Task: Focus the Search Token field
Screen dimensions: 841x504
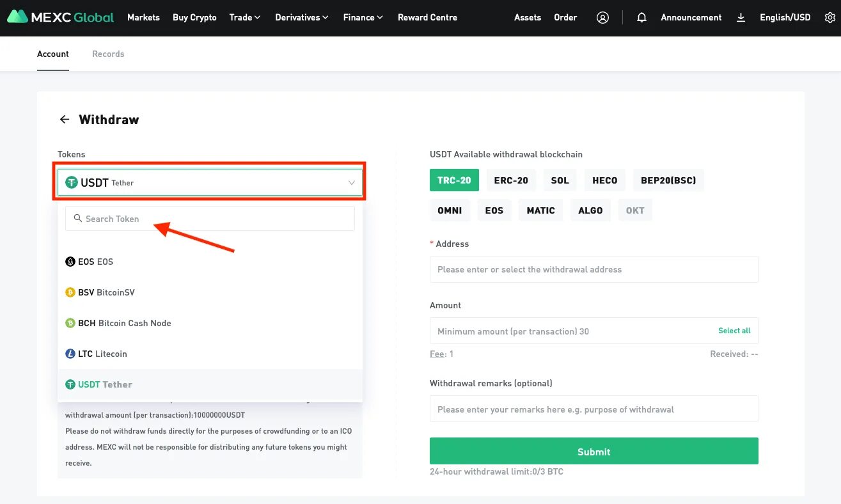Action: pyautogui.click(x=210, y=219)
